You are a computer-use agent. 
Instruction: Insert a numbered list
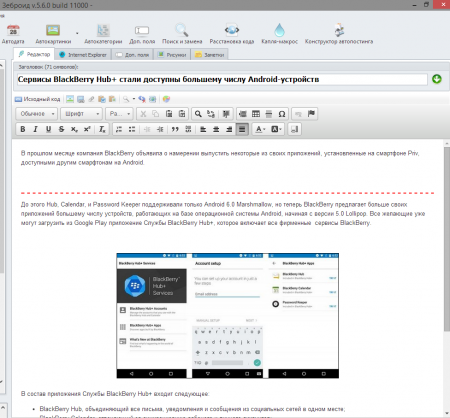119,129
